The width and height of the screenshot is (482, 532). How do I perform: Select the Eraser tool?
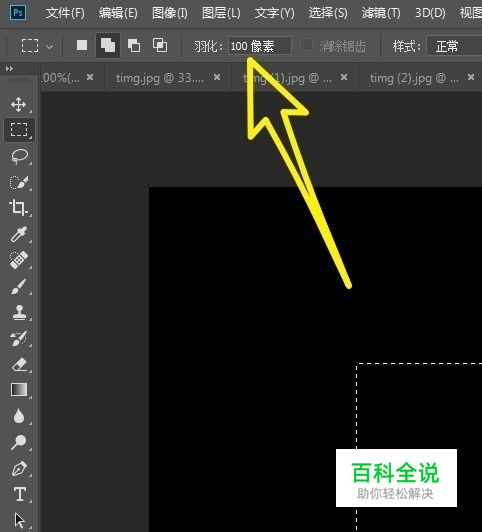click(x=19, y=365)
